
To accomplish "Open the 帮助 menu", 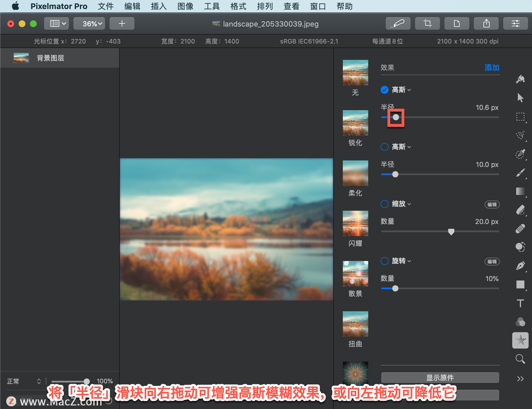I will (x=345, y=6).
